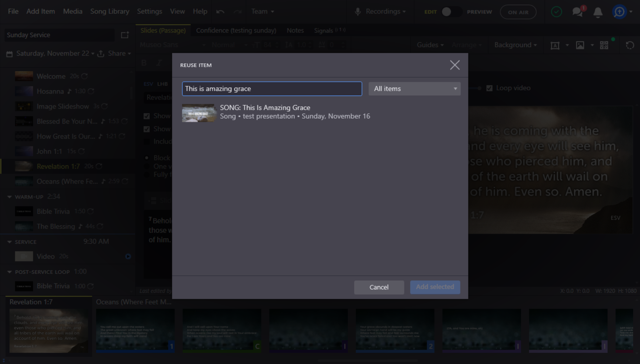Click the blue play icon beside Video

(128, 256)
